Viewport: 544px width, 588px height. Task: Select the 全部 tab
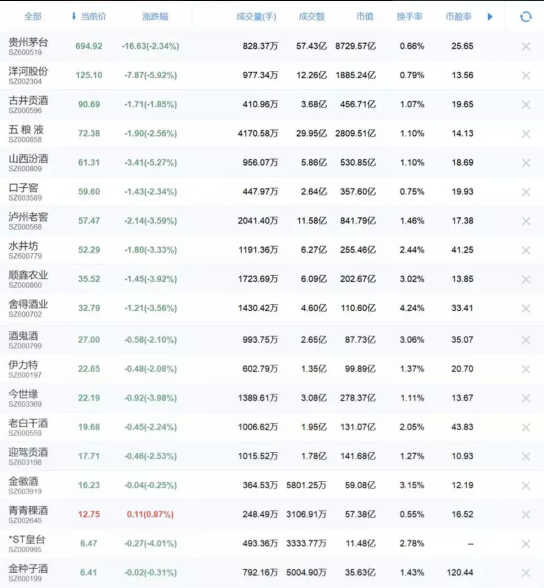[33, 16]
